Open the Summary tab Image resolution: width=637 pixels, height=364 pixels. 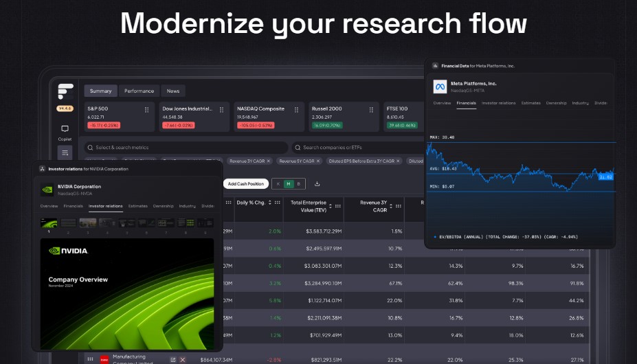click(101, 91)
